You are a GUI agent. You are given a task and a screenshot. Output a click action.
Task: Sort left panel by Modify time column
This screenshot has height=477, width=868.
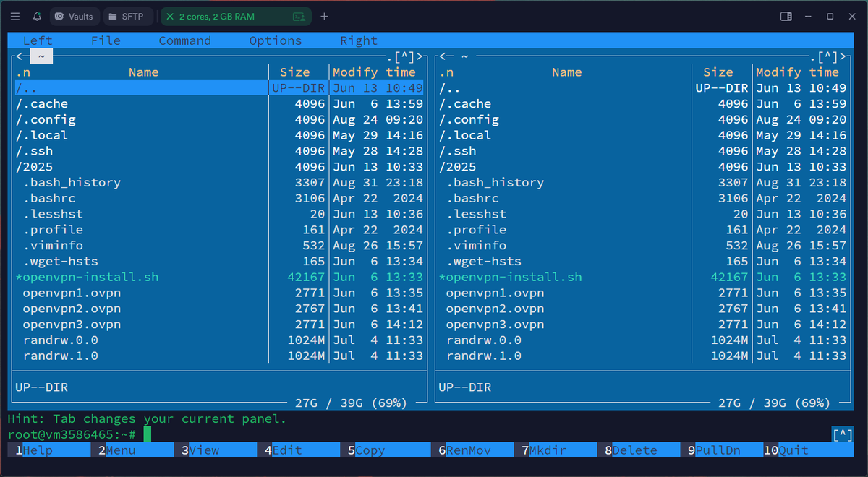(374, 72)
